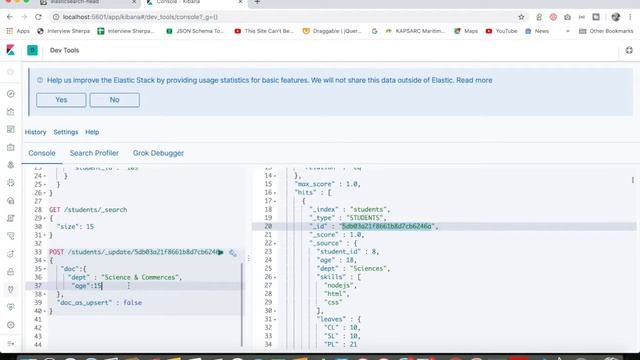Click the highlighted _id value in output
Screen dimensions: 640x360
click(387, 227)
